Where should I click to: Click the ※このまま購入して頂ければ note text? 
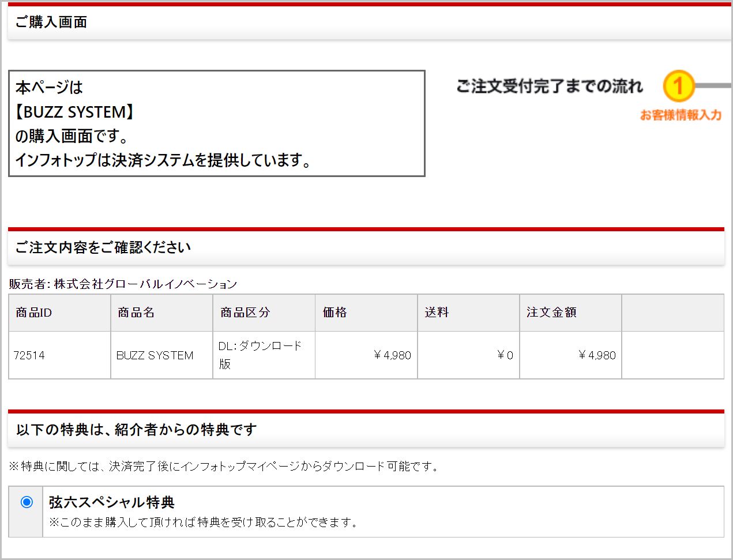[x=204, y=523]
